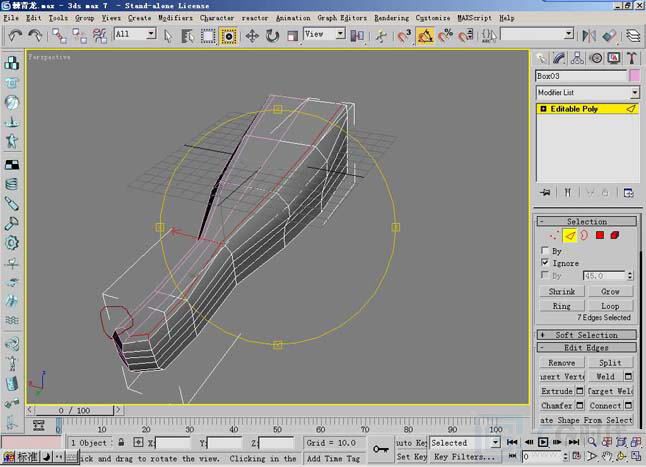646x467 pixels.
Task: Click the Play Animation button
Action: pos(543,442)
